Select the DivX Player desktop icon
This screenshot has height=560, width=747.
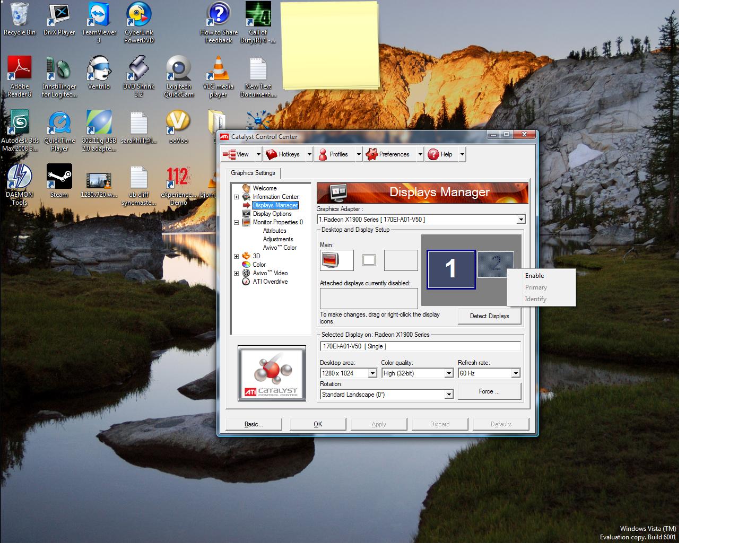click(59, 19)
